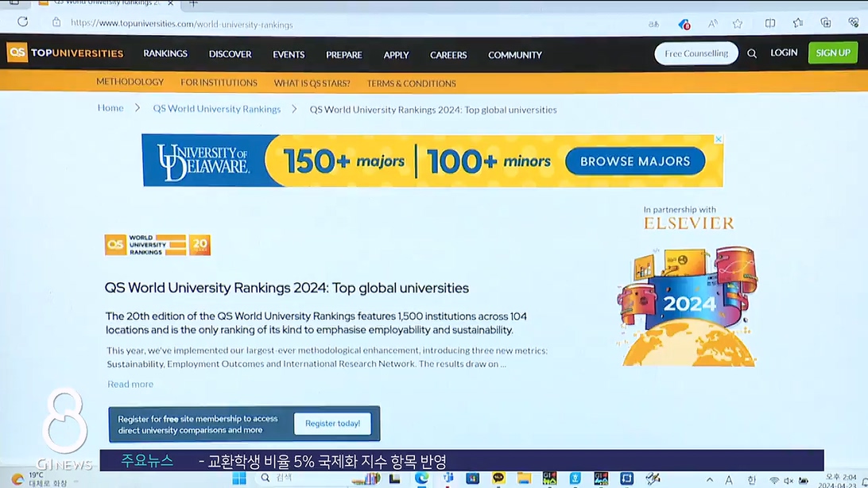The image size is (868, 488).
Task: Open the Rankings navigation menu
Action: point(165,54)
